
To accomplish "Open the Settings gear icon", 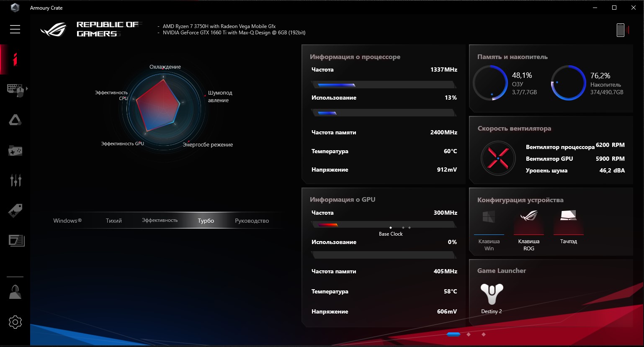I will click(x=15, y=322).
